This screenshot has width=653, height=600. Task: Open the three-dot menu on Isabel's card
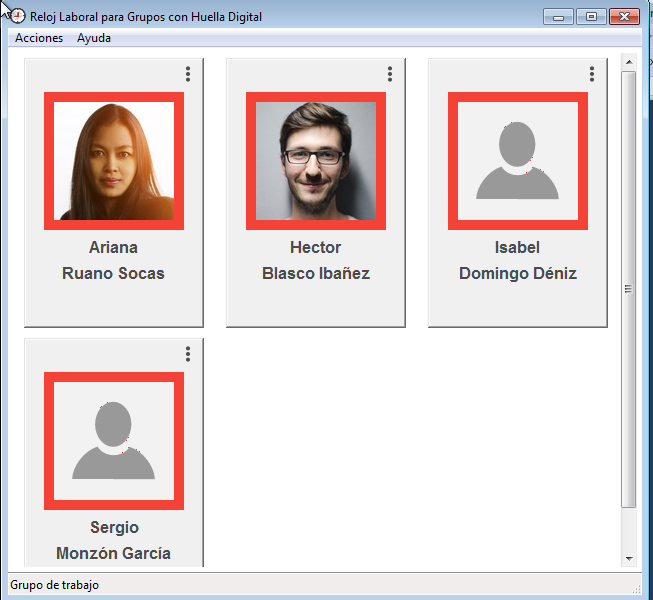[x=591, y=74]
